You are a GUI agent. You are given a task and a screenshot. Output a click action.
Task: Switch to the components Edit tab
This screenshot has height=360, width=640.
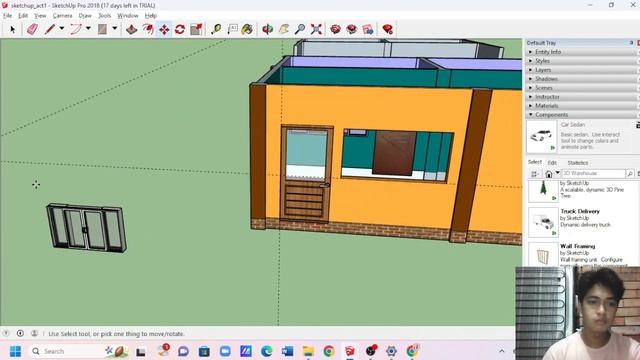tap(552, 162)
